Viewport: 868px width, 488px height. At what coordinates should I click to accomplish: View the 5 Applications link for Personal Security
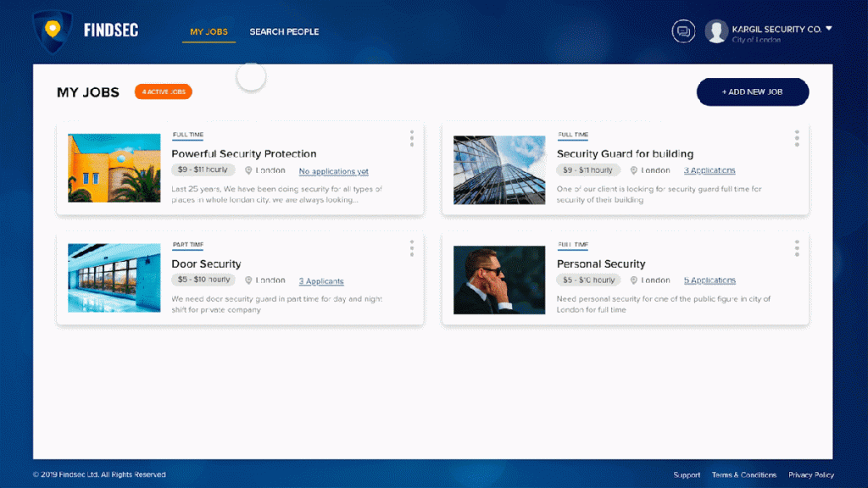[x=709, y=280]
